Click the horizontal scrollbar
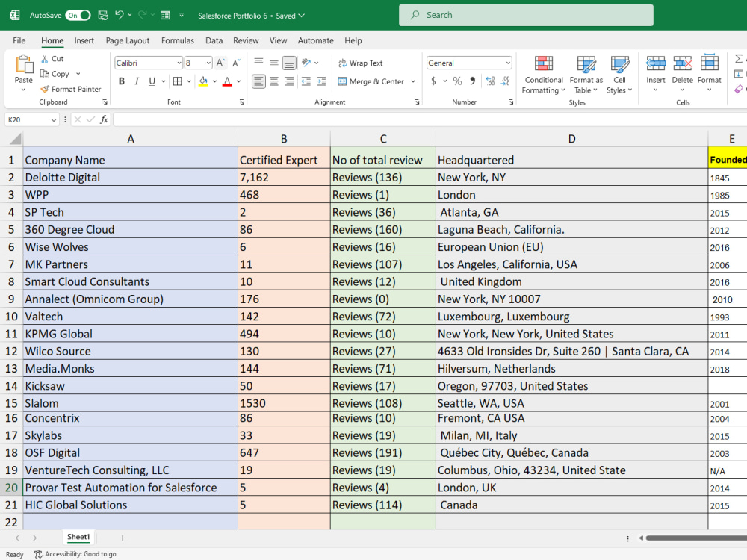This screenshot has height=560, width=747. click(x=695, y=538)
